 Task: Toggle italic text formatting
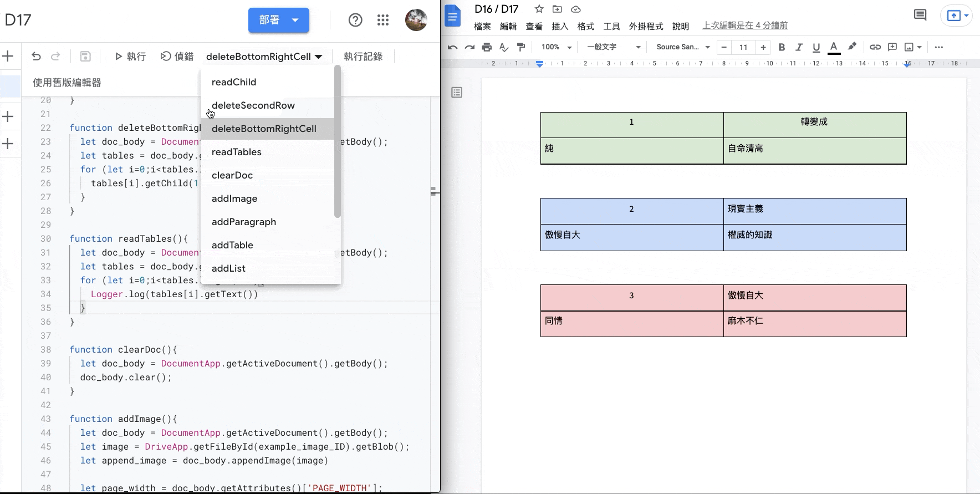pos(799,47)
